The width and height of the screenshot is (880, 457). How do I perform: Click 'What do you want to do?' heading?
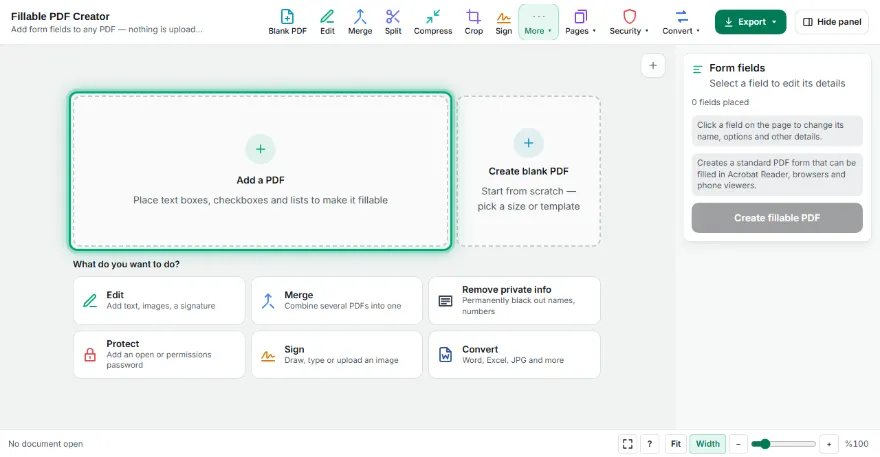pos(126,264)
